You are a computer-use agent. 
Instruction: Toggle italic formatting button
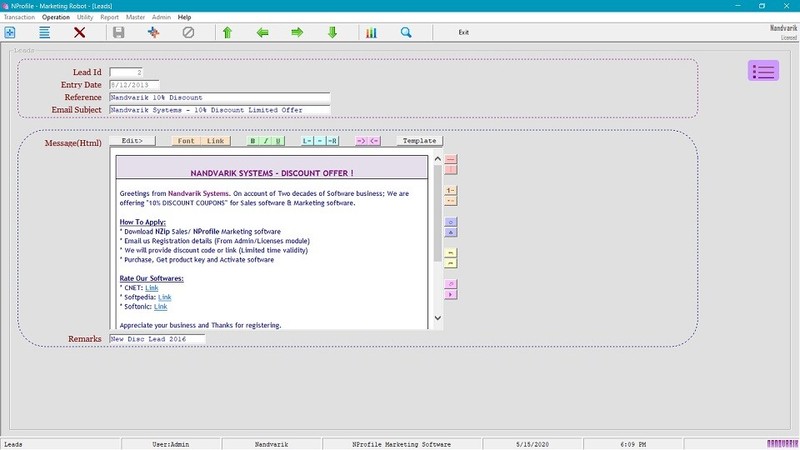pyautogui.click(x=265, y=141)
